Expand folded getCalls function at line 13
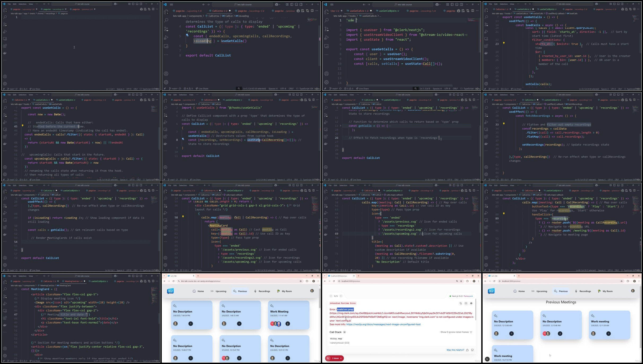Viewport: 643px width, 364px height. click(x=341, y=126)
